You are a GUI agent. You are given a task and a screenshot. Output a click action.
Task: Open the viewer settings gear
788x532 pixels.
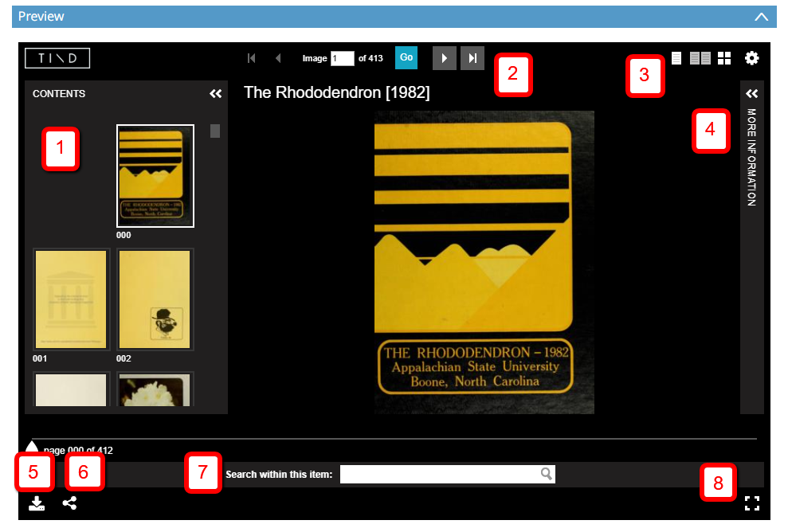click(x=752, y=58)
